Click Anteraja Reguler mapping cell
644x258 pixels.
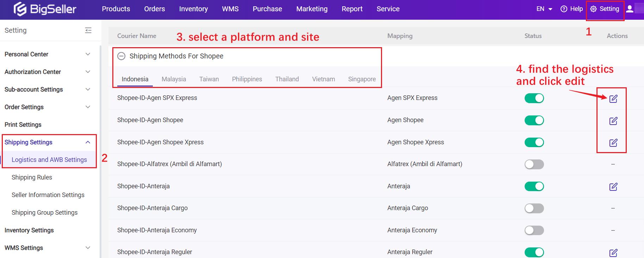pyautogui.click(x=410, y=252)
